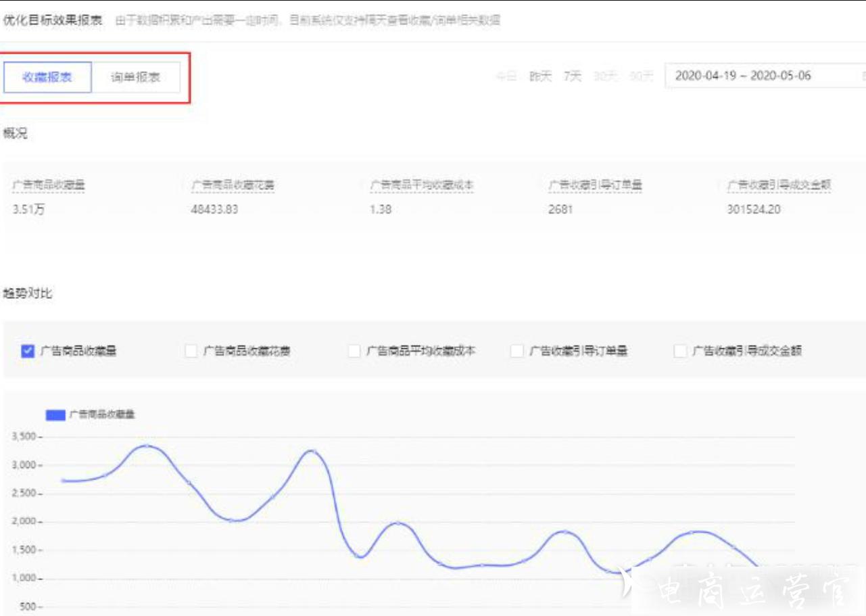Check the 广告收藏引导订单量 checkbox
This screenshot has width=866, height=616.
point(517,351)
